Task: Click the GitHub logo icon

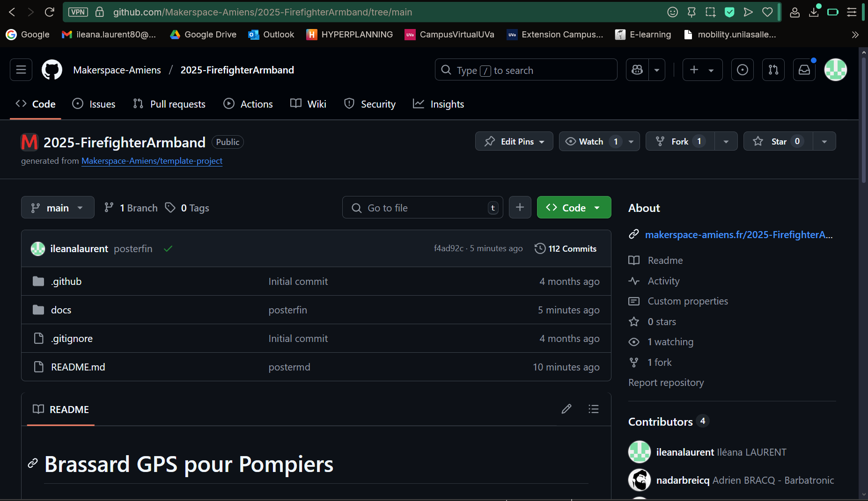Action: coord(51,70)
